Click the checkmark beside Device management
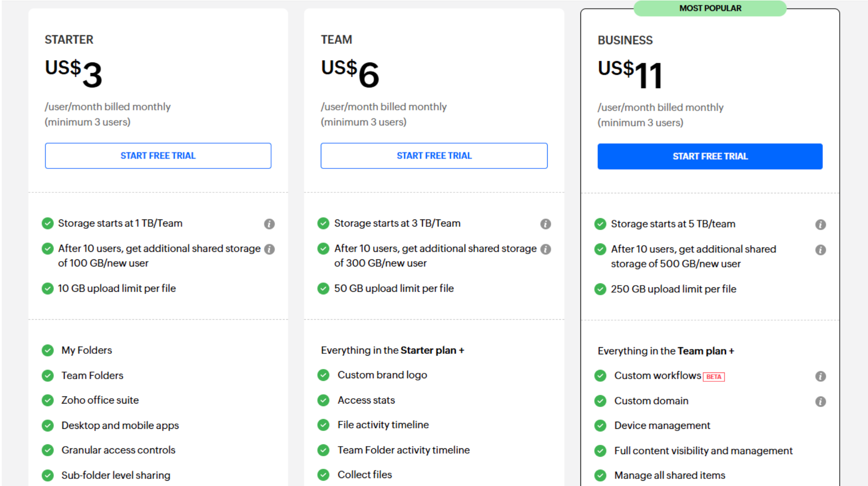This screenshot has height=486, width=868. click(600, 425)
